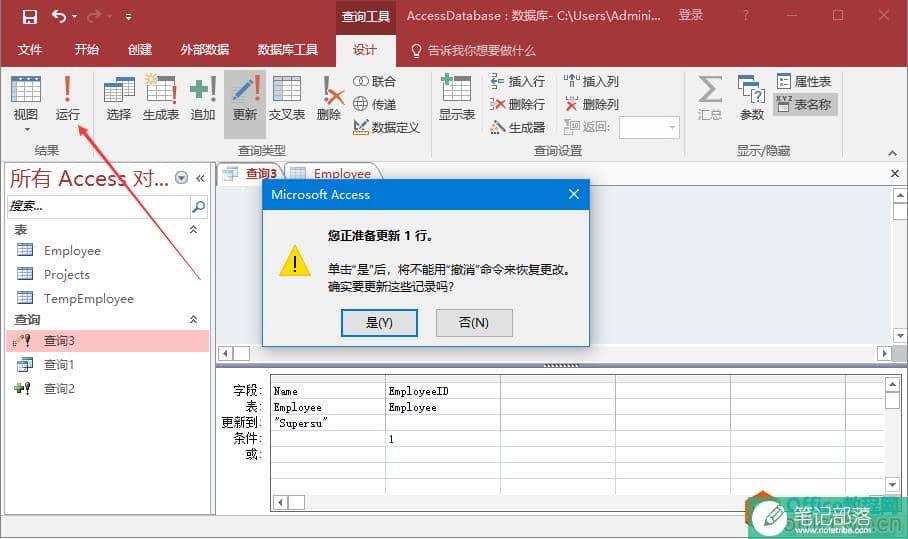Image resolution: width=908 pixels, height=539 pixels.
Task: Cancel the update with 否(N)
Action: pos(474,322)
